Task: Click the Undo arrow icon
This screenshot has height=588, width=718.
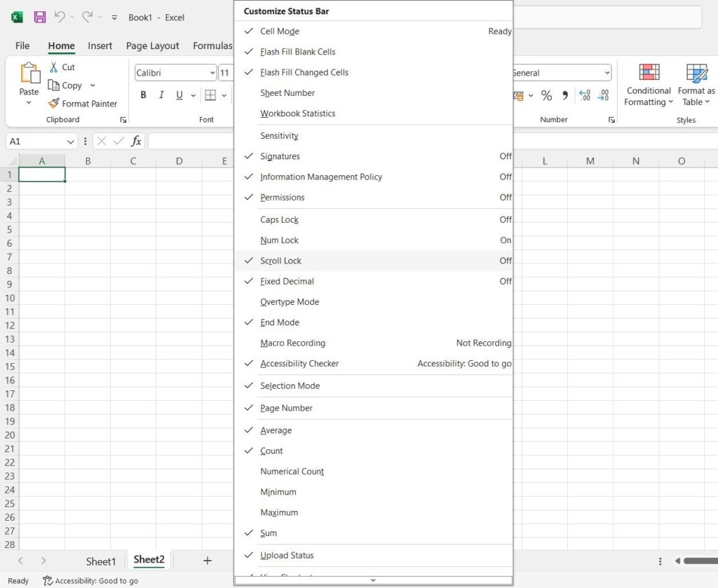Action: (60, 17)
